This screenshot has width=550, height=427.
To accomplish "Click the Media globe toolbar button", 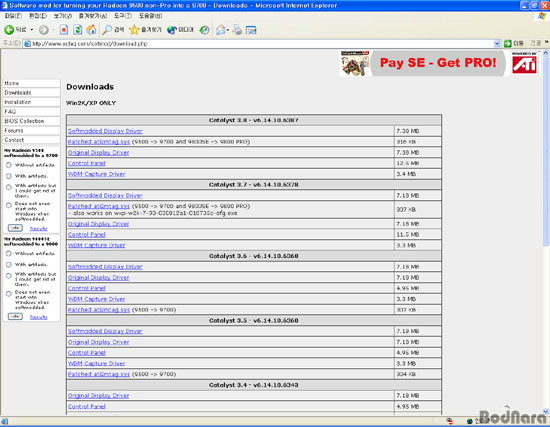I will (x=180, y=30).
